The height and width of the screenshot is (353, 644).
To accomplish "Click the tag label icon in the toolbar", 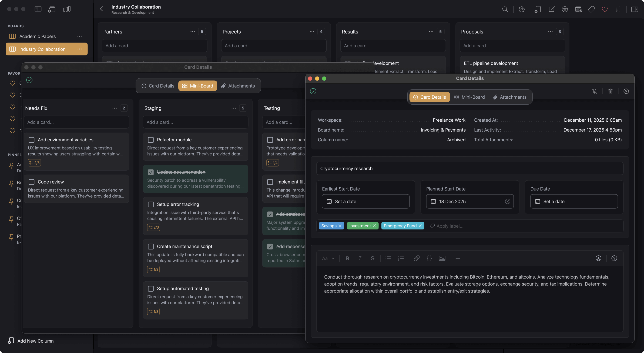I will pyautogui.click(x=592, y=9).
